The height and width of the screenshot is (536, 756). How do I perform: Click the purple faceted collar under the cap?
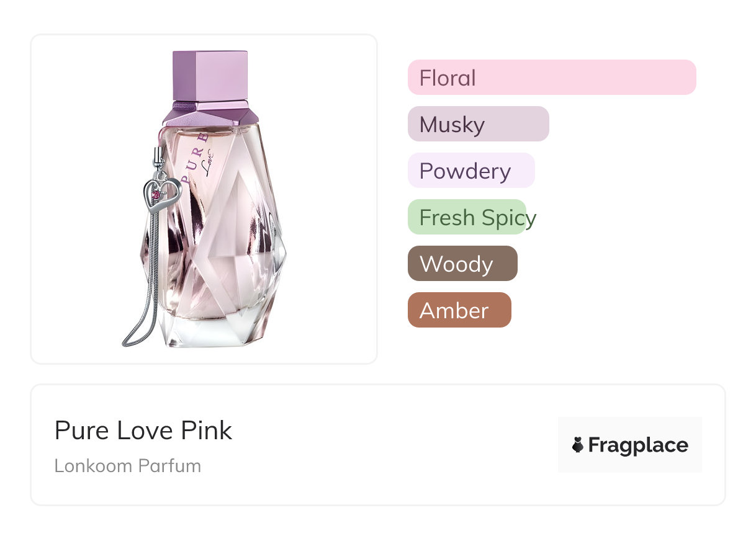point(210,114)
